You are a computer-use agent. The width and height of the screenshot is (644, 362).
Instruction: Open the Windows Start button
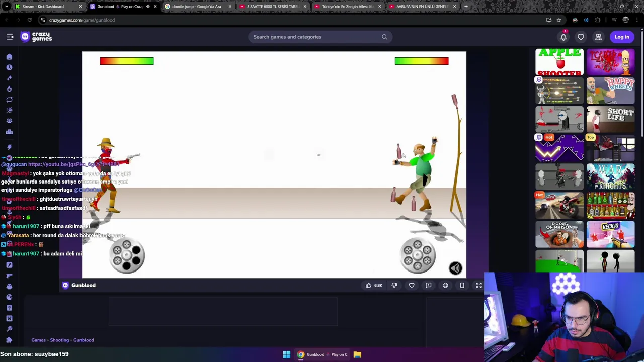click(286, 354)
